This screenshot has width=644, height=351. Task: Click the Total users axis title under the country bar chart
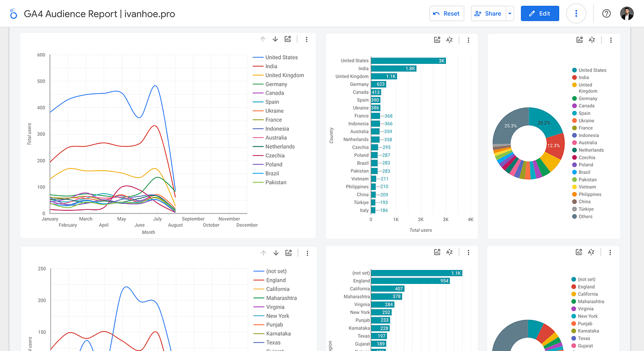421,230
